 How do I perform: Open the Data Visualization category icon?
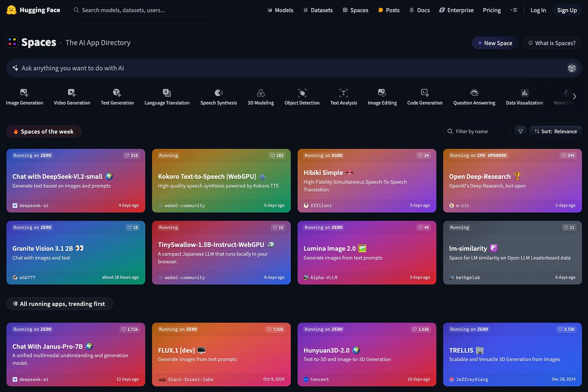click(x=525, y=93)
